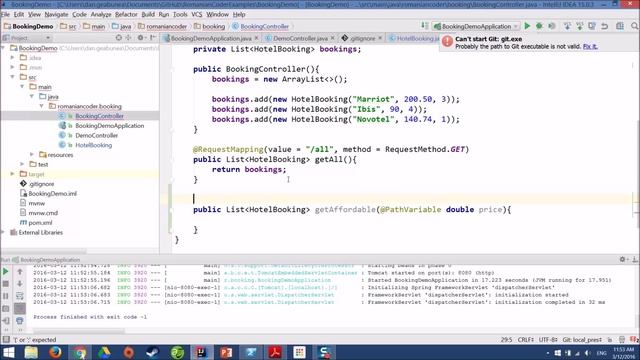Click Git: local_pres branch in status bar

click(x=582, y=340)
